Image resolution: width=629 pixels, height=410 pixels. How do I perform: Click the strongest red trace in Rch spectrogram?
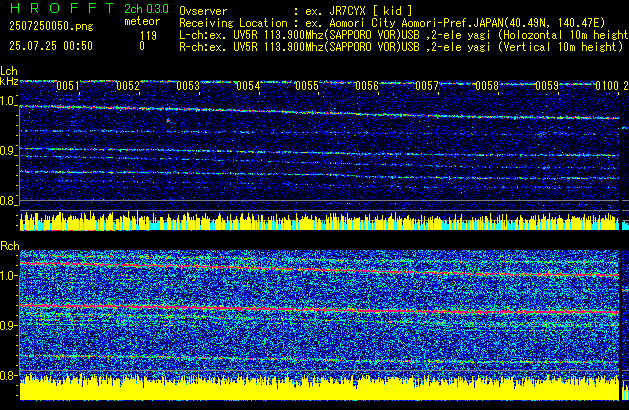319,309
